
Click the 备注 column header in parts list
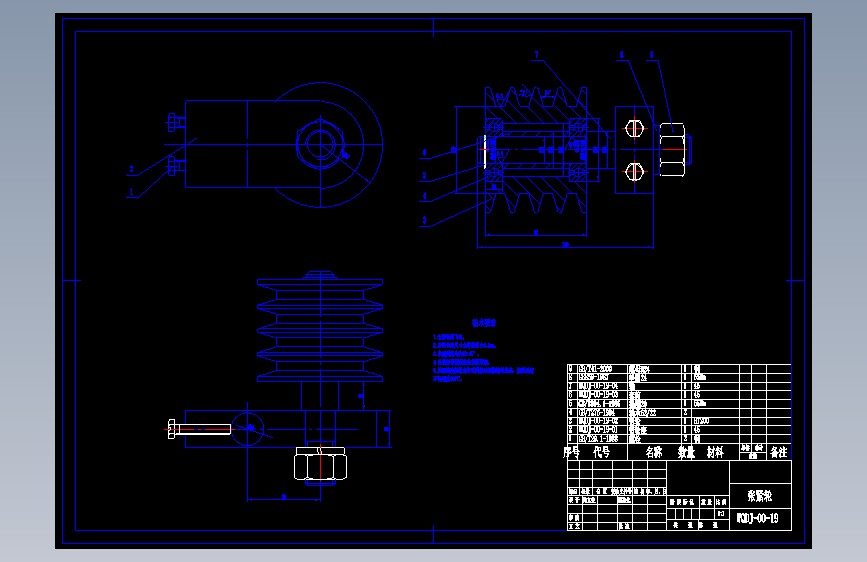[779, 452]
